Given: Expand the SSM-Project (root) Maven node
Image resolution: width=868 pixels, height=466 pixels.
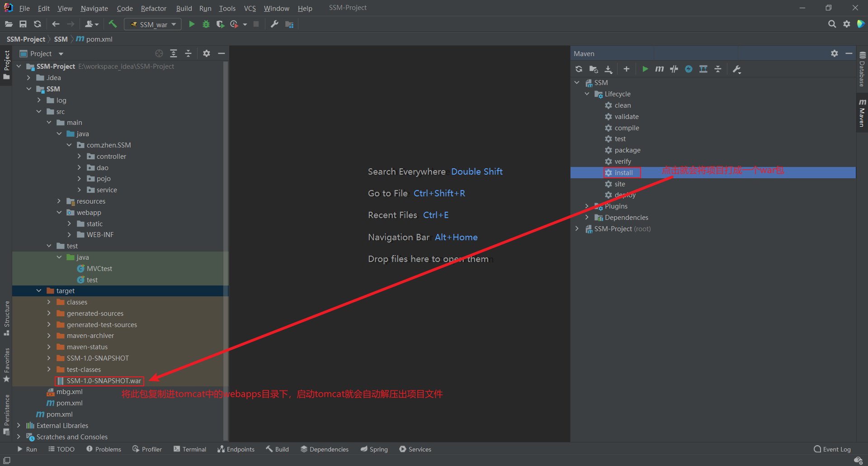Looking at the screenshot, I should [577, 228].
